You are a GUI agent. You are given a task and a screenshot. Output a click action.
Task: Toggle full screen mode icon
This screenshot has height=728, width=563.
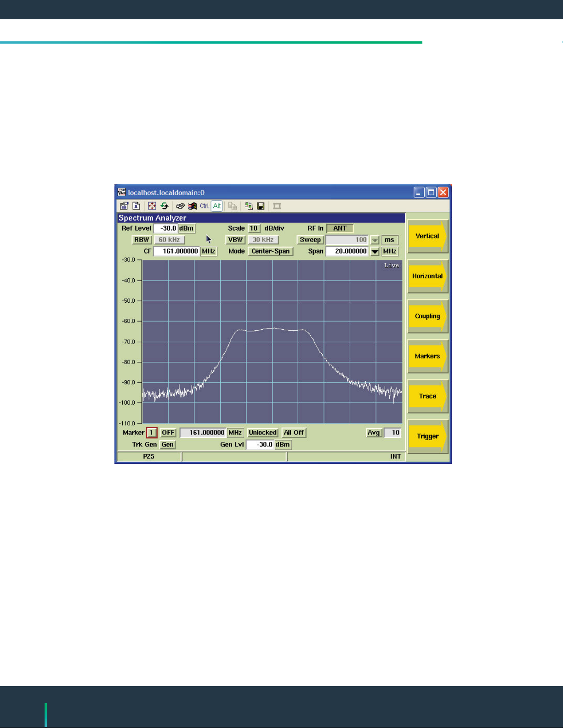tap(152, 206)
